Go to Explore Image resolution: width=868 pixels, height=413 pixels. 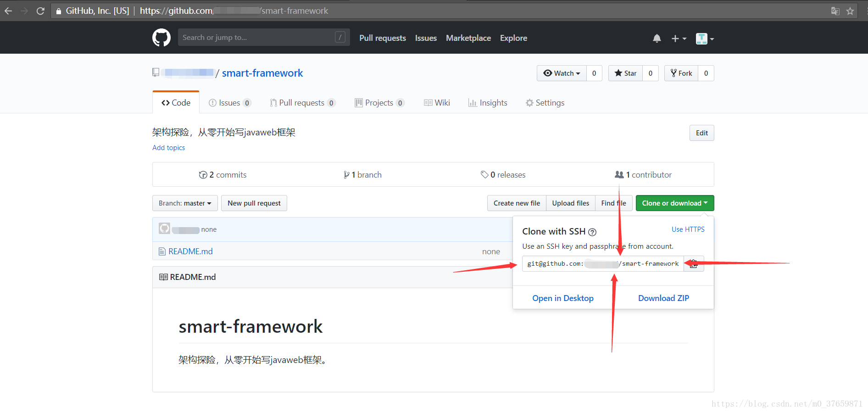click(x=513, y=38)
